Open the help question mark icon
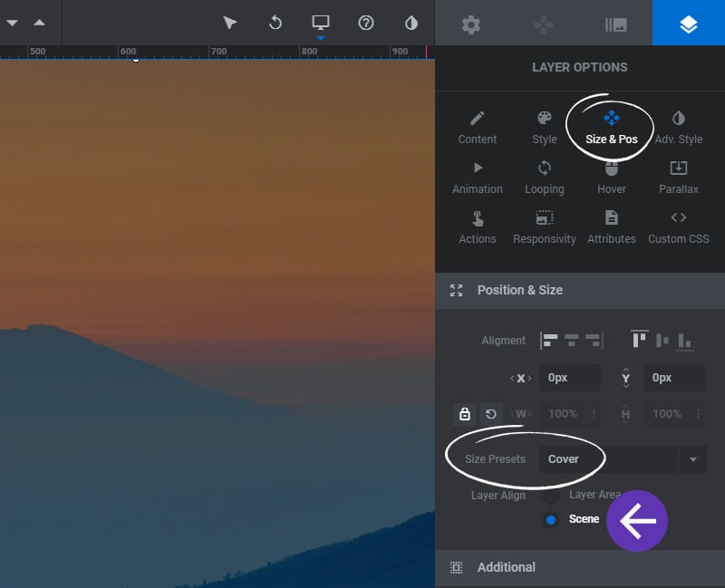 coord(366,23)
